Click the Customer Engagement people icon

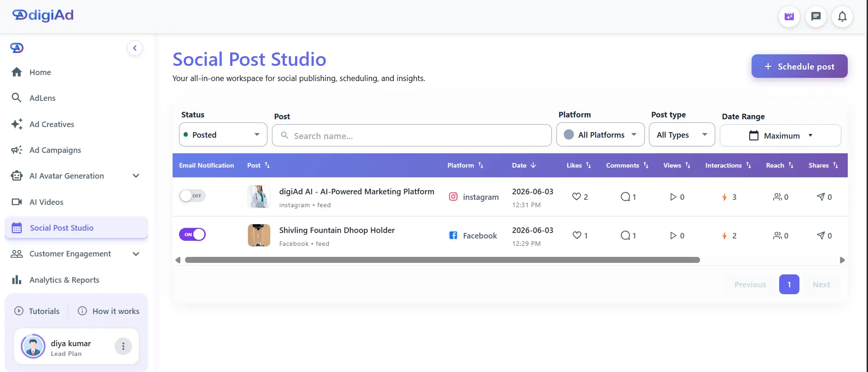point(17,254)
